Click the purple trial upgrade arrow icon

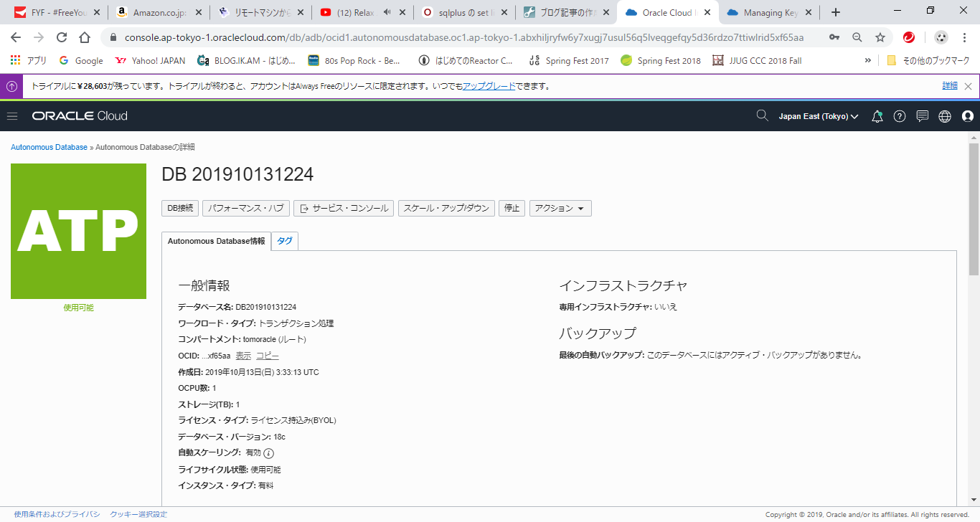click(12, 86)
